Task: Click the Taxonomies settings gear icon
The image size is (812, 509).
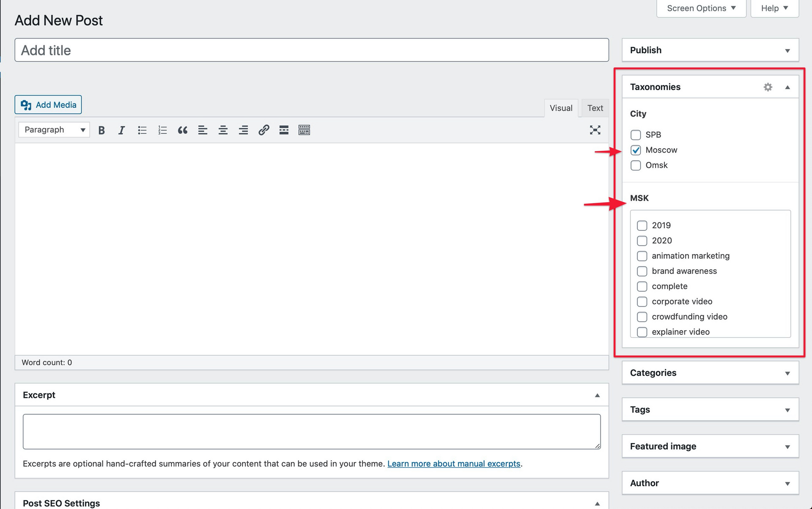Action: [768, 87]
